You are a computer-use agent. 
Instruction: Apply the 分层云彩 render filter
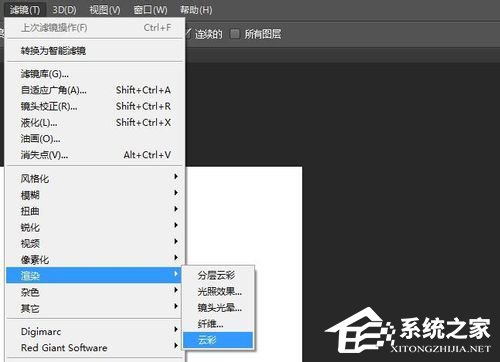[x=218, y=275]
